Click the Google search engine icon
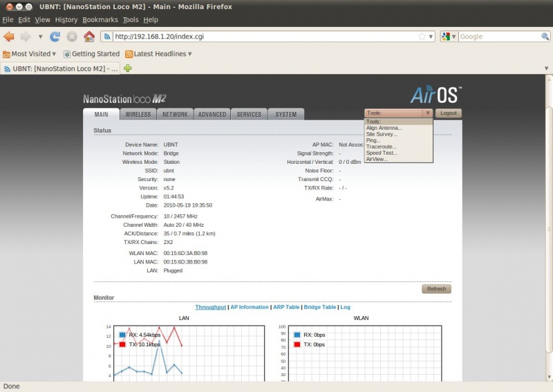 [x=446, y=37]
